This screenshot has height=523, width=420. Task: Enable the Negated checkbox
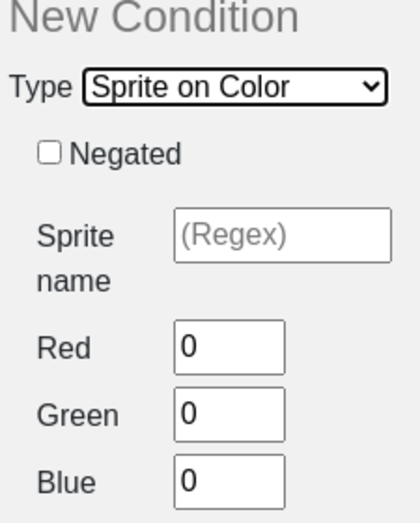50,153
